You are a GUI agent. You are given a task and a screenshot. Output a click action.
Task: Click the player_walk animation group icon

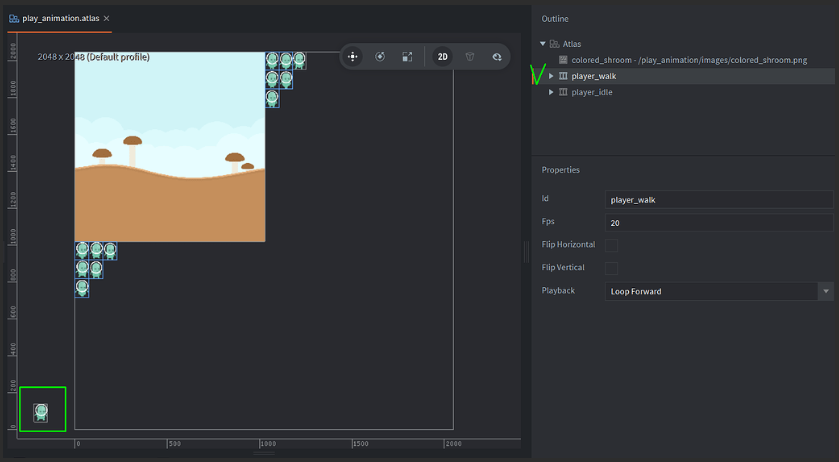tap(563, 76)
